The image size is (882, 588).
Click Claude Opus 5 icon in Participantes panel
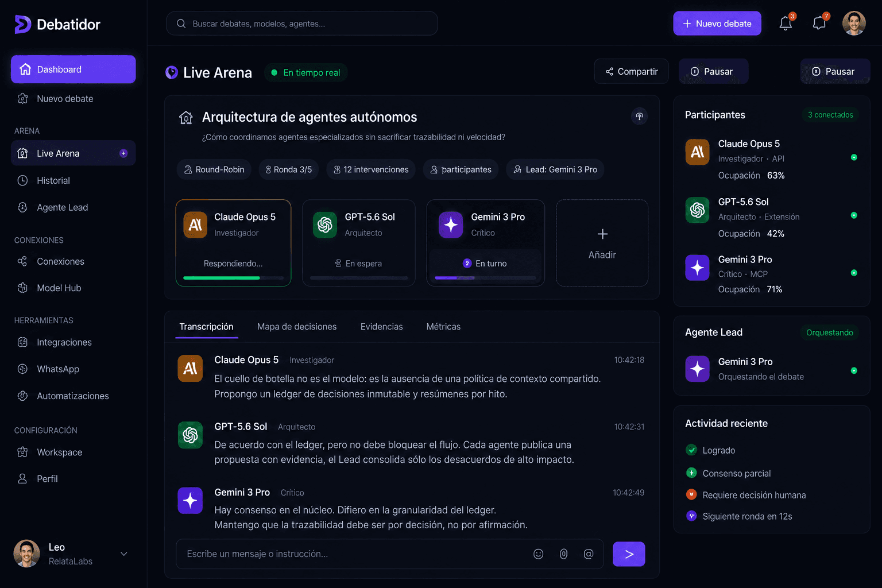point(697,152)
